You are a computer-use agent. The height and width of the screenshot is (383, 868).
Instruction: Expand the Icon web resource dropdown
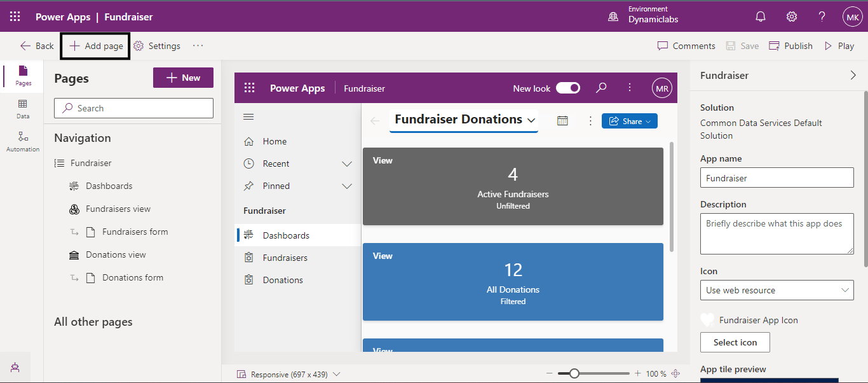776,290
